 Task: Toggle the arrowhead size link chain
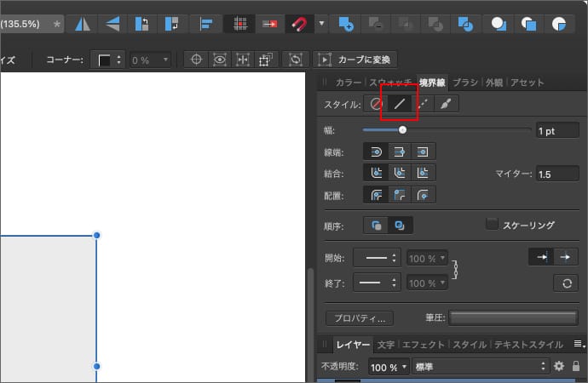[x=456, y=270]
